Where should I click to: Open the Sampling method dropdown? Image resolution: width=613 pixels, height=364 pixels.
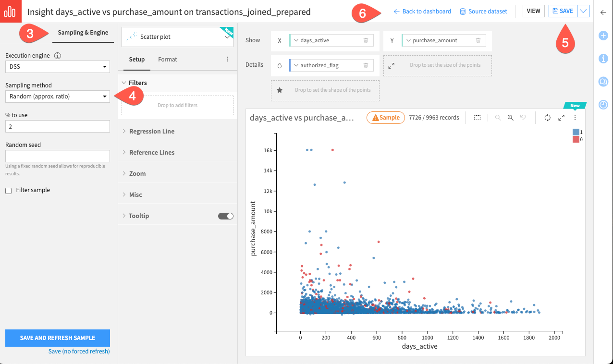click(x=58, y=97)
